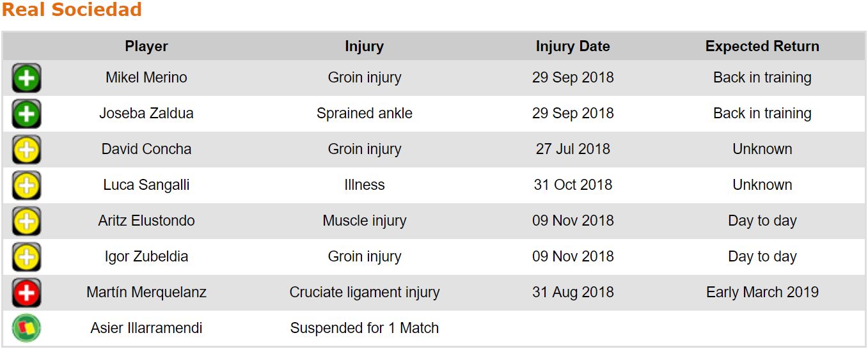Click the yellow status icon beside David Concha
This screenshot has width=868, height=349.
pos(26,150)
